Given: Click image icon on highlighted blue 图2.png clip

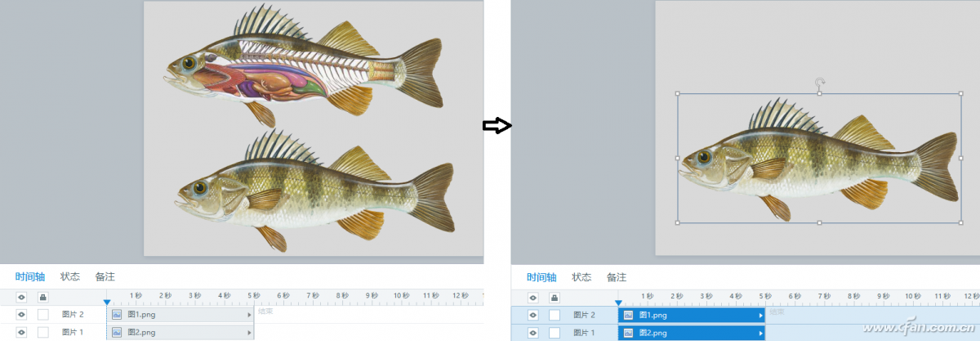Looking at the screenshot, I should coord(628,333).
